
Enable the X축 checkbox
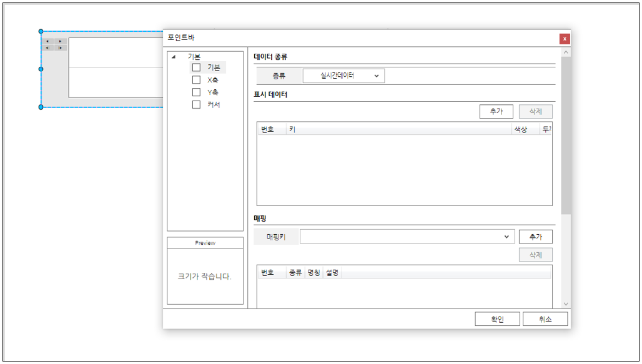coord(197,80)
